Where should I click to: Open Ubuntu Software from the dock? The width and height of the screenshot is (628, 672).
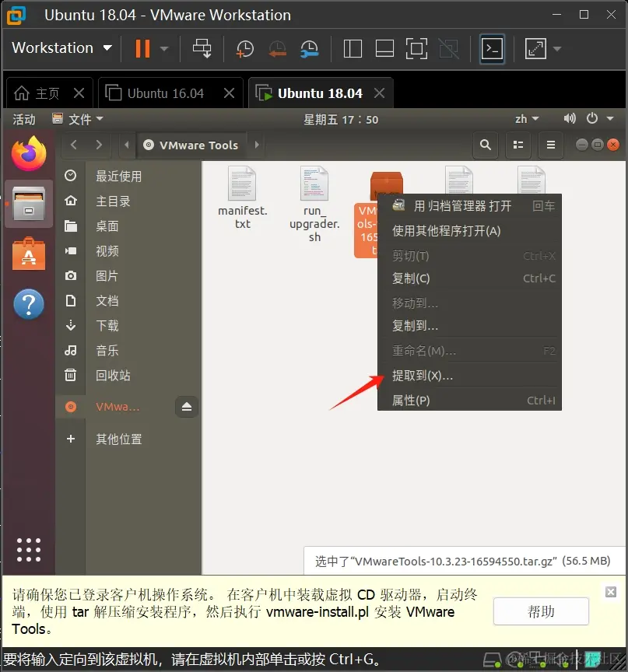tap(29, 254)
